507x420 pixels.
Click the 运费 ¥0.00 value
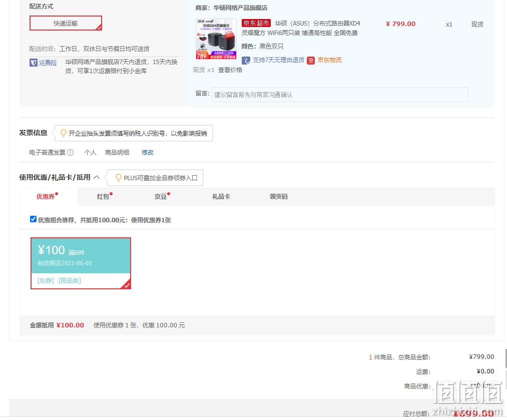pos(485,371)
